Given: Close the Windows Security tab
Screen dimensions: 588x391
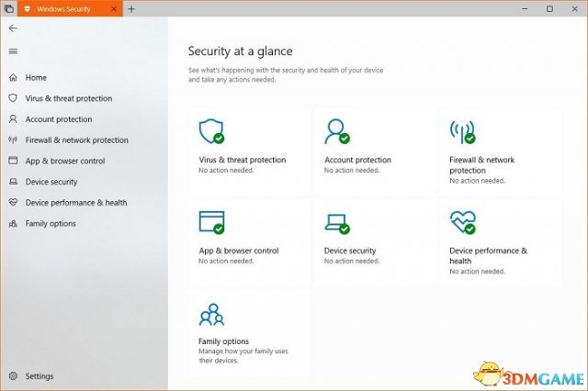Looking at the screenshot, I should coord(114,9).
